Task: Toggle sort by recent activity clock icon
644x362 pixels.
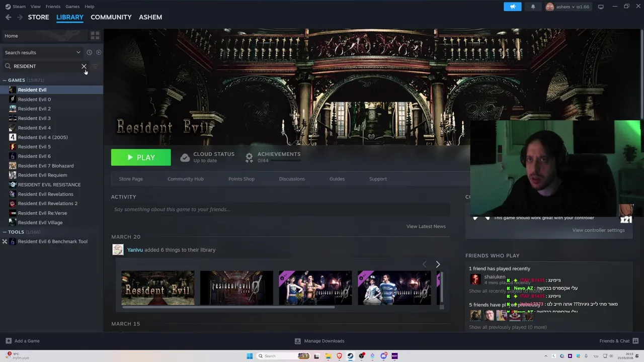Action: [x=89, y=52]
